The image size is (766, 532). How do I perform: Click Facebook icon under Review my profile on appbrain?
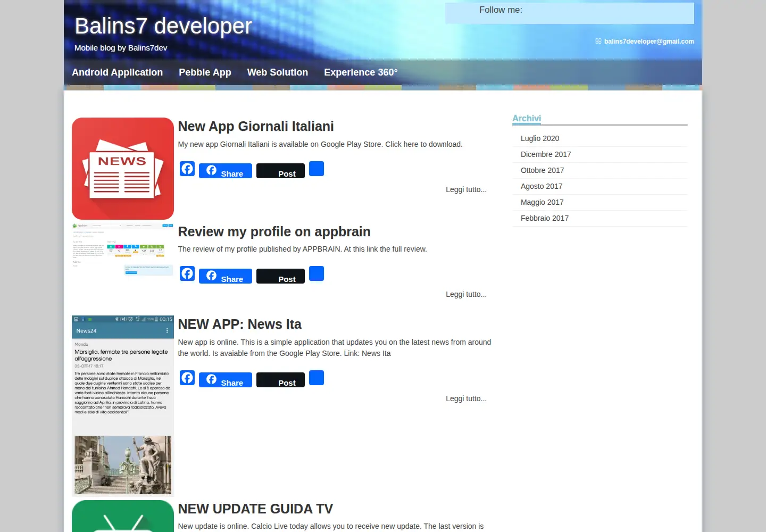pyautogui.click(x=187, y=273)
